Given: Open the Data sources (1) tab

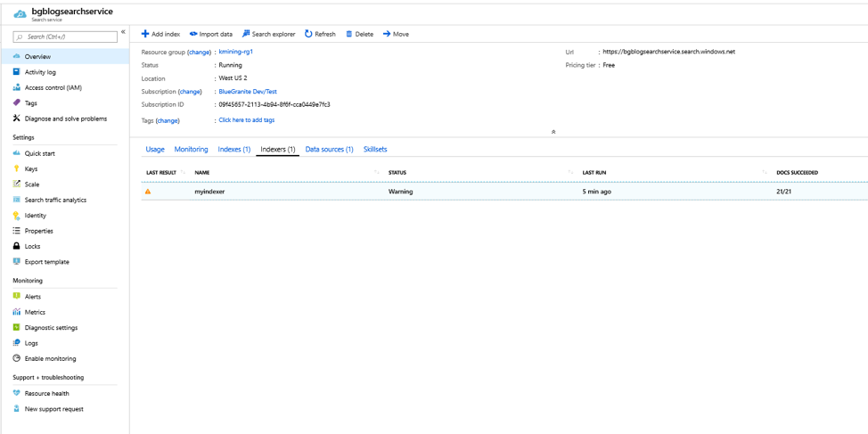Looking at the screenshot, I should point(330,150).
